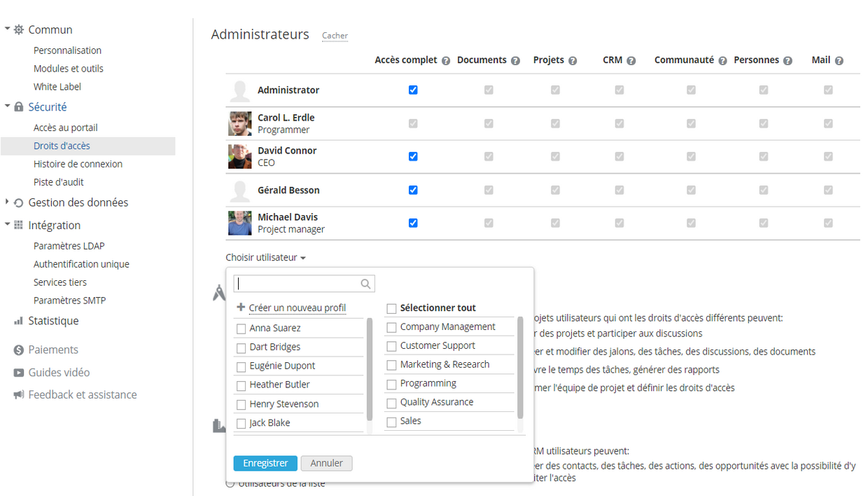
Task: Open help icon next to CRM
Action: click(x=631, y=61)
